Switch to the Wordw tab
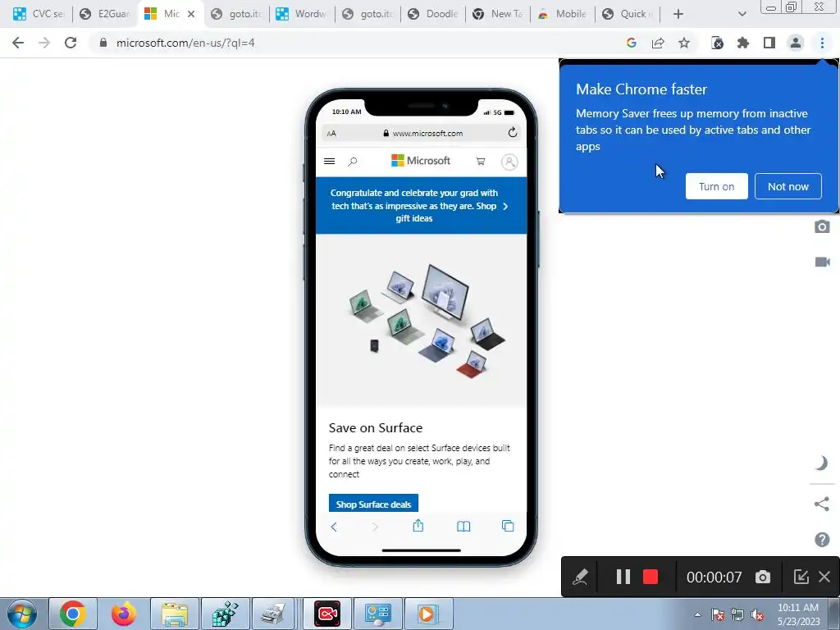This screenshot has width=840, height=630. (x=301, y=14)
